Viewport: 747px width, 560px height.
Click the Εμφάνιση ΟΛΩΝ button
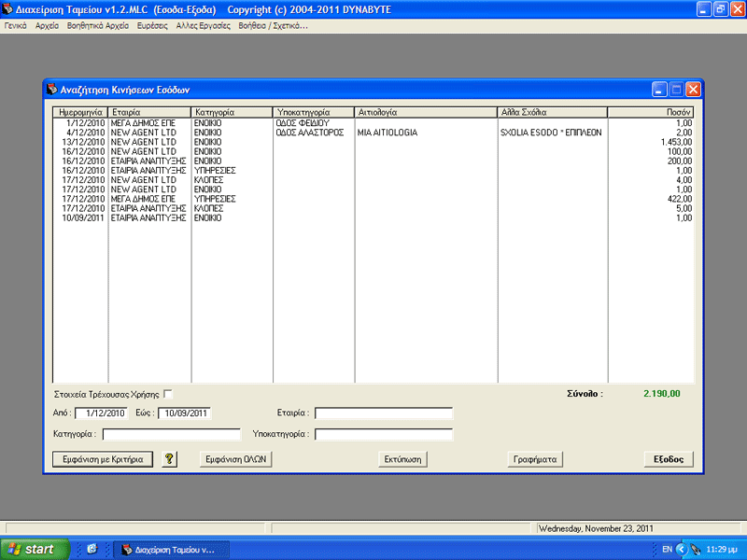click(236, 459)
